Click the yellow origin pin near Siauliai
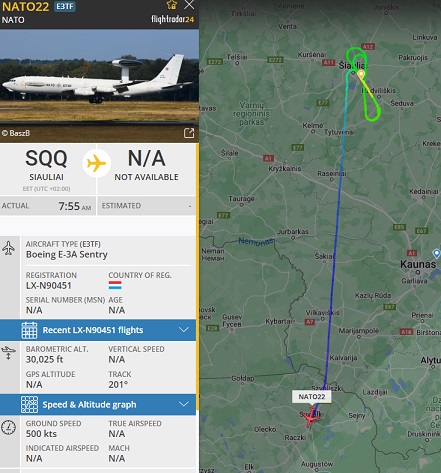Image resolution: width=441 pixels, height=473 pixels. 361,74
